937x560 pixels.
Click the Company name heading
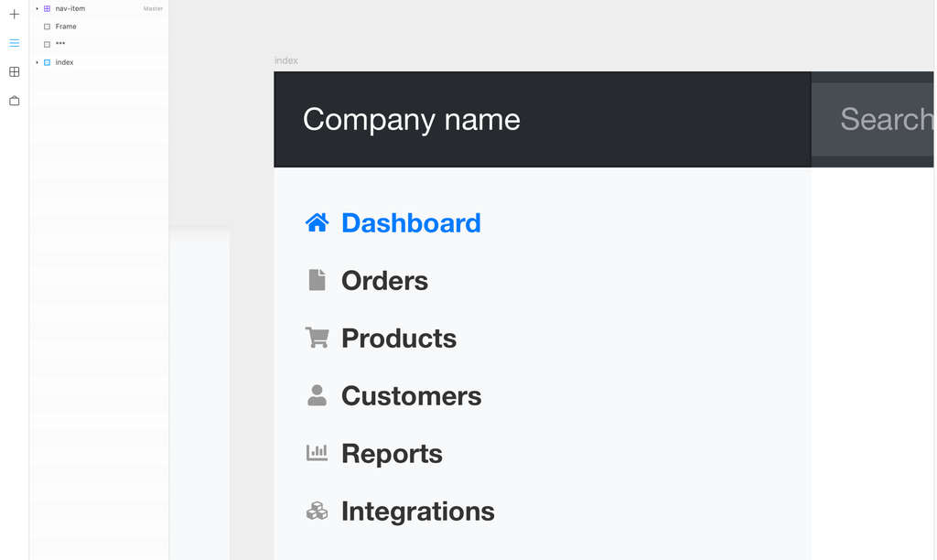(411, 120)
